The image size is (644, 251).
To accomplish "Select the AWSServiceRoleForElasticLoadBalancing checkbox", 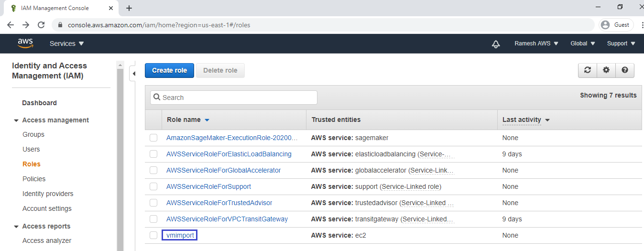I will (x=153, y=154).
